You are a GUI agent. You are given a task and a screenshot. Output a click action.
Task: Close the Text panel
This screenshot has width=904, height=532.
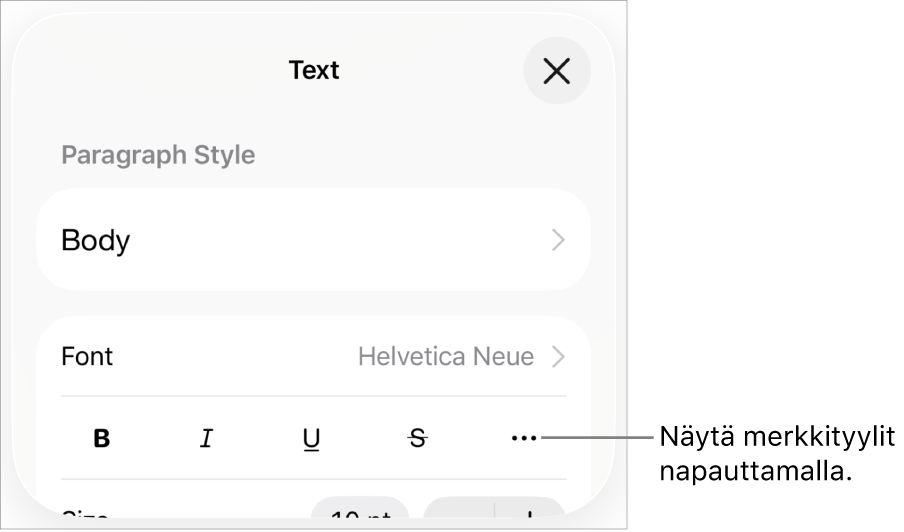(x=556, y=71)
